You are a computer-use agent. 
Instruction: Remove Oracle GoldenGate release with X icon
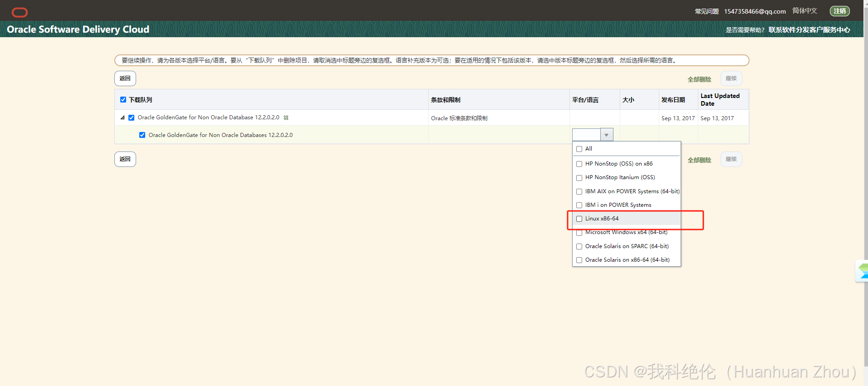click(x=286, y=117)
